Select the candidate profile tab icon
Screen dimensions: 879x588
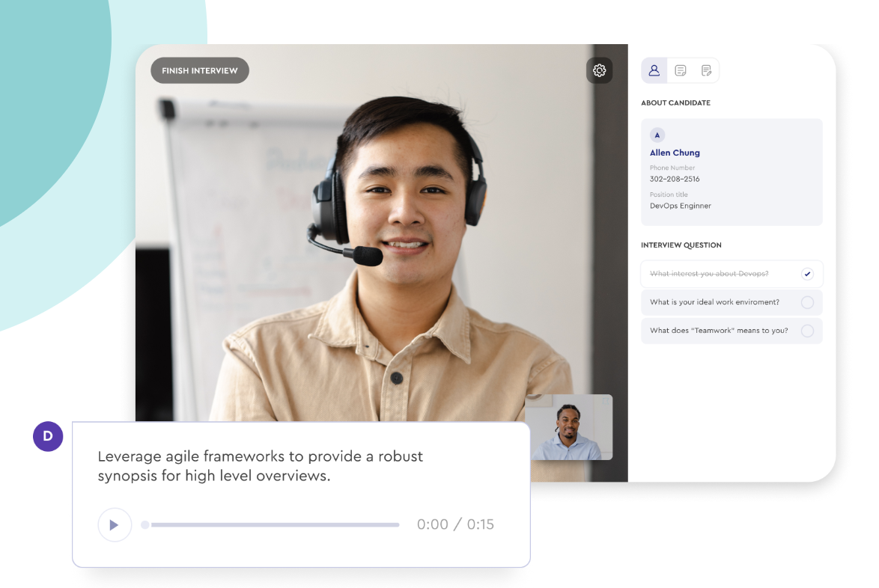pyautogui.click(x=654, y=70)
